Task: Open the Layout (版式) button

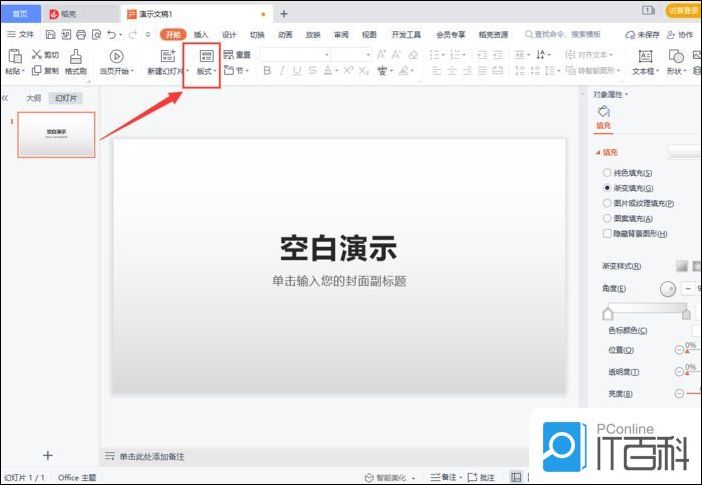Action: click(206, 62)
